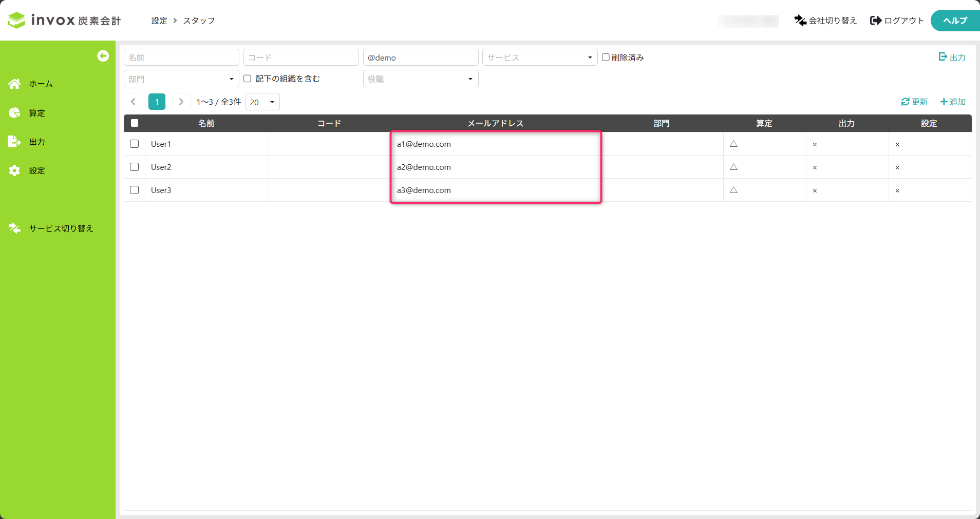980x519 pixels.
Task: Click the 更新 button
Action: pos(914,102)
